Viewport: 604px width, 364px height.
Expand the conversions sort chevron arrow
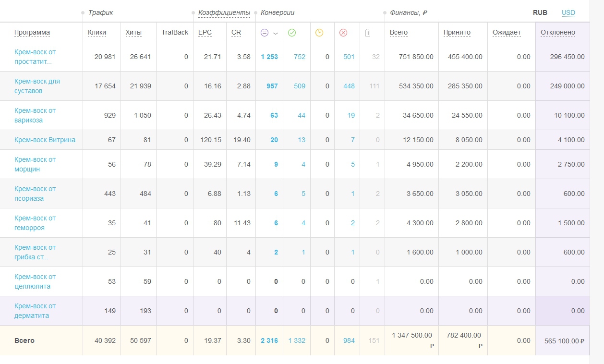tap(276, 33)
